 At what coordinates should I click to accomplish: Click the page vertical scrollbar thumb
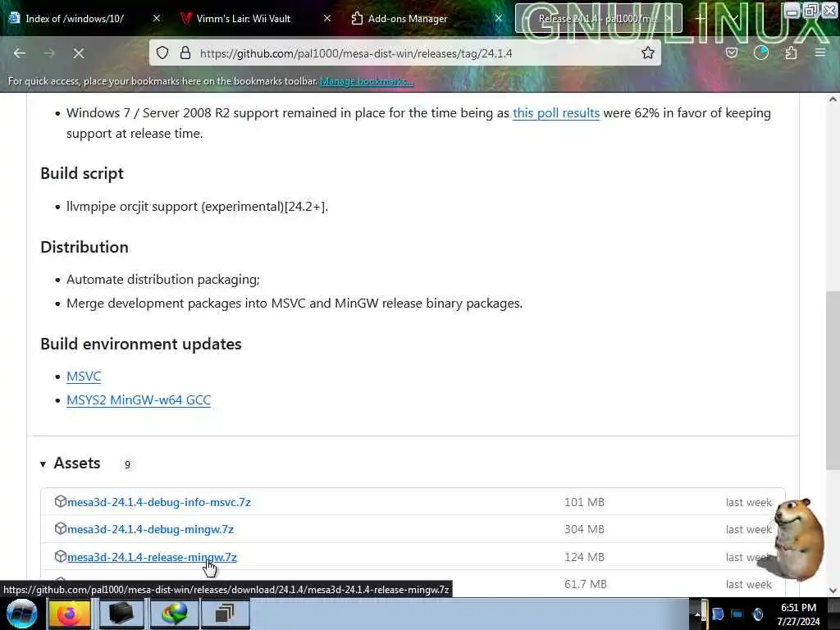click(833, 381)
